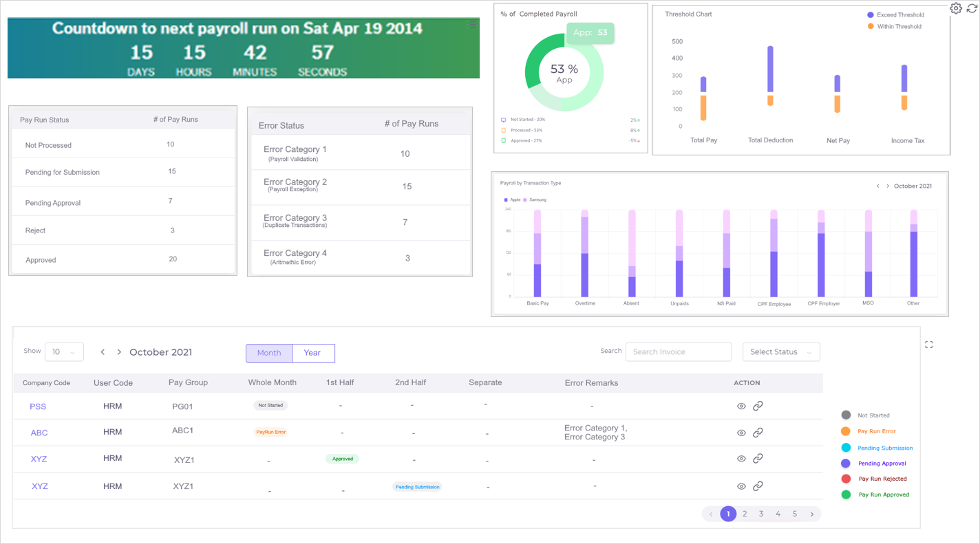The height and width of the screenshot is (544, 980).
Task: Previous month arrow in Transaction Type chart
Action: point(877,186)
